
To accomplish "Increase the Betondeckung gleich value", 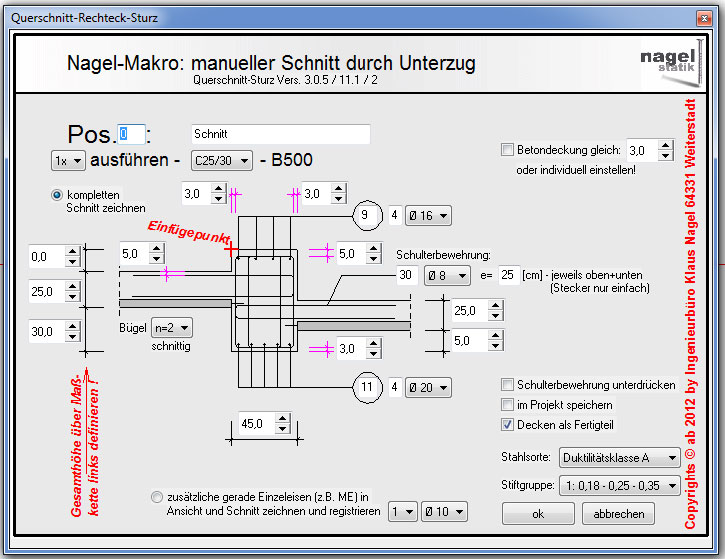I will tap(665, 144).
